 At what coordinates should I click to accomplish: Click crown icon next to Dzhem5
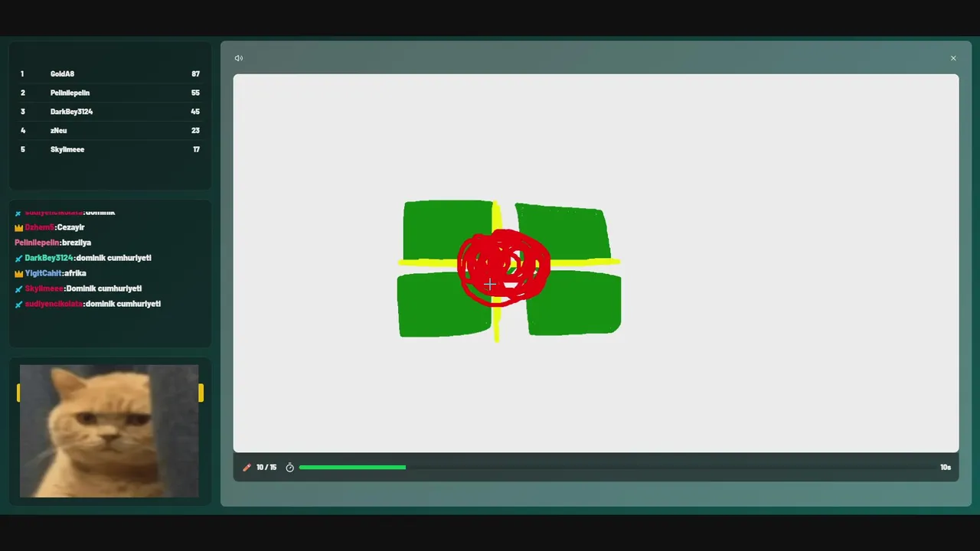(x=18, y=228)
